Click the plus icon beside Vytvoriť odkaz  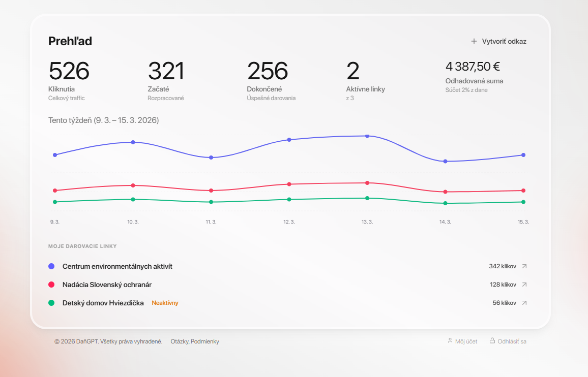click(x=474, y=41)
